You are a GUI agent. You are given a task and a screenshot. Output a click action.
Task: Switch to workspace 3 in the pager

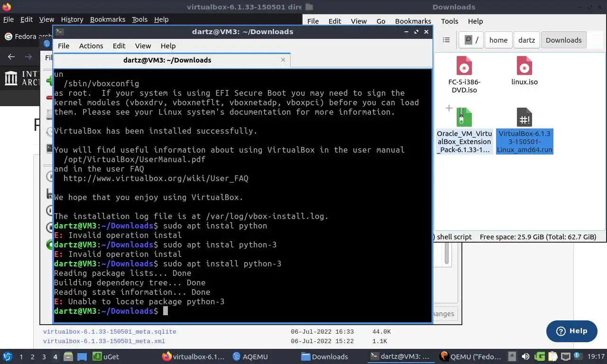[x=44, y=357]
